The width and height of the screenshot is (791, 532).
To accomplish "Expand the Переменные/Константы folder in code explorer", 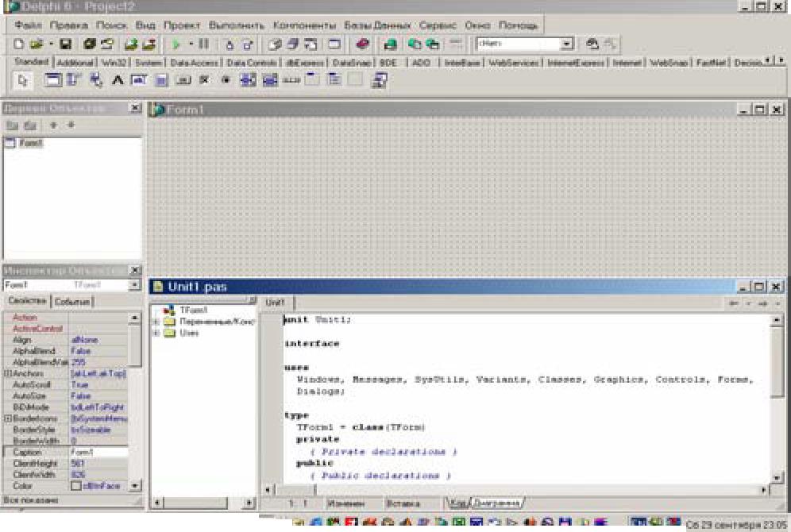I will (x=156, y=322).
